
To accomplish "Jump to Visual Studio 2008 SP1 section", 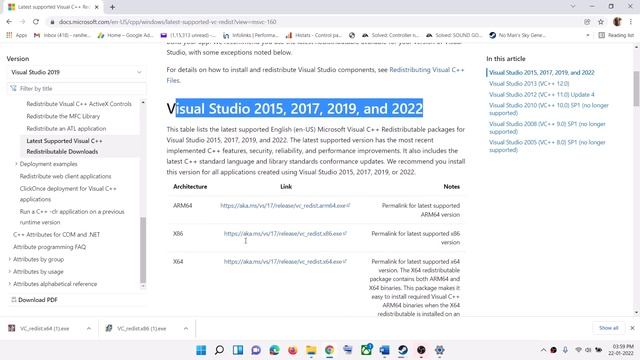I will 547,128.
